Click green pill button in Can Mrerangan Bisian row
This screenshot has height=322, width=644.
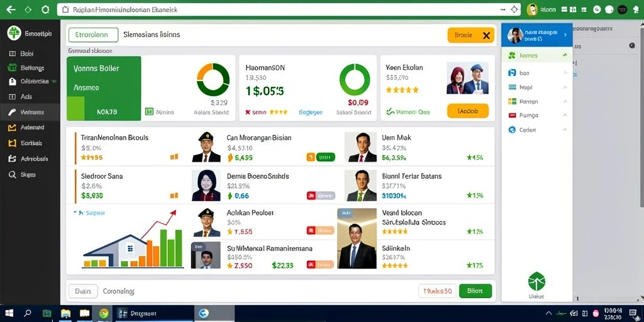click(325, 157)
